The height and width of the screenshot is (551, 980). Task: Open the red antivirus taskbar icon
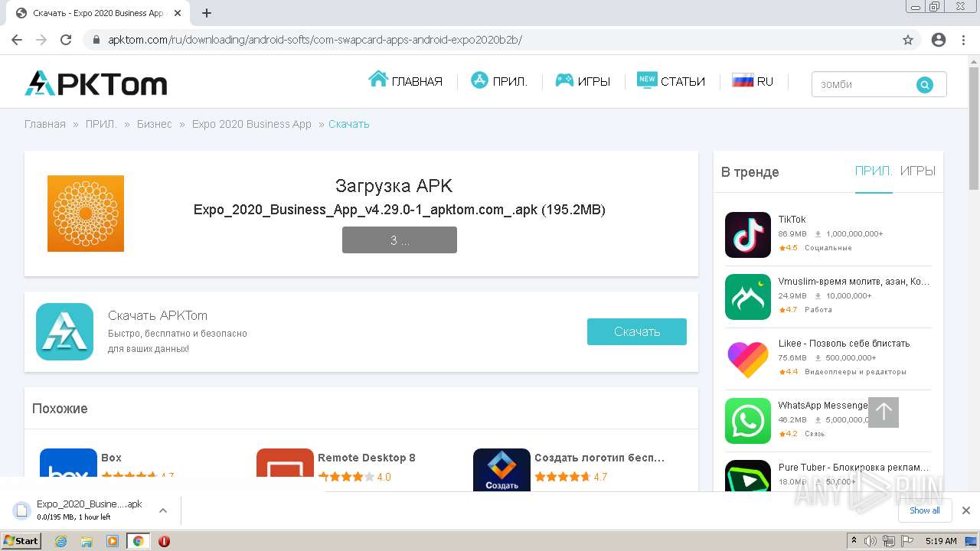tap(164, 541)
